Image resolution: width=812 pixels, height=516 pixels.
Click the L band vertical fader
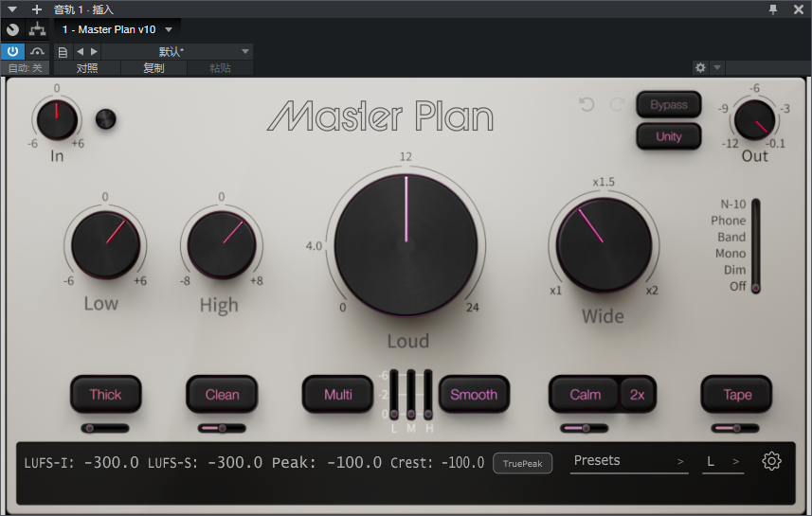click(394, 395)
